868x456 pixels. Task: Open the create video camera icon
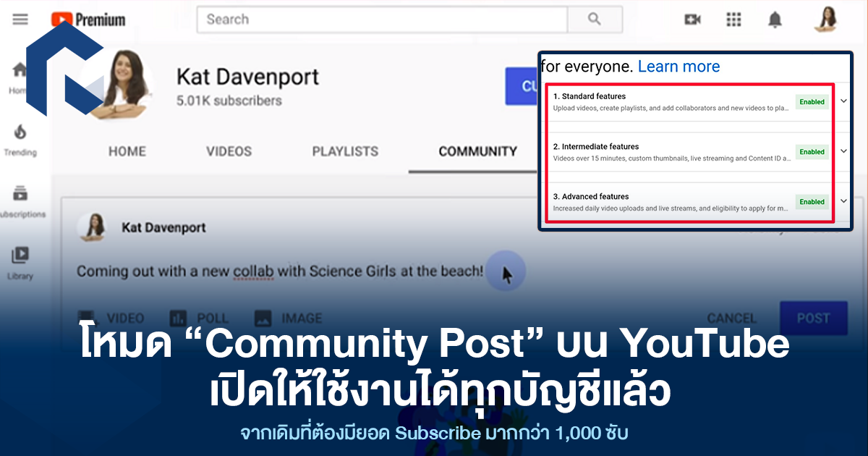[692, 20]
